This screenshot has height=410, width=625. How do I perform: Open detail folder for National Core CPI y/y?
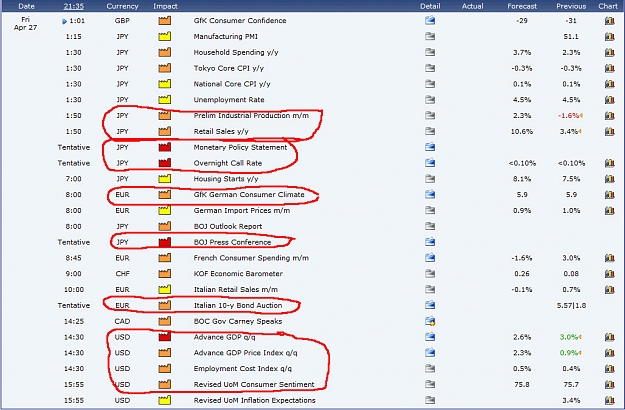click(x=430, y=84)
